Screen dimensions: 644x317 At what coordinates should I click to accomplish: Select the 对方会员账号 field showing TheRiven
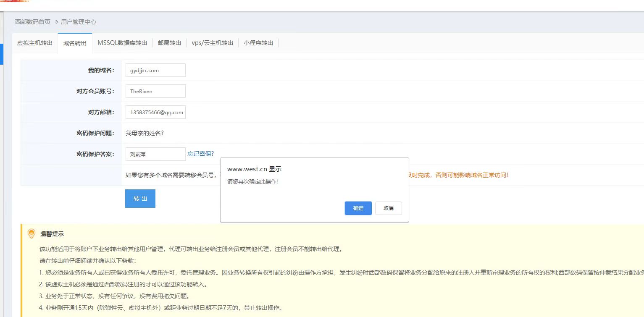[x=155, y=91]
